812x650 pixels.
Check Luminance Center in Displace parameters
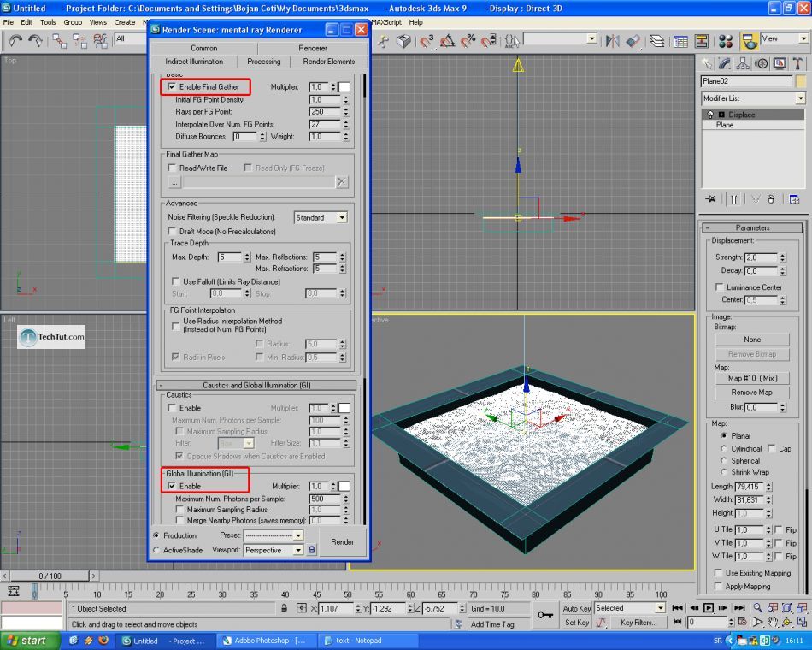point(719,287)
